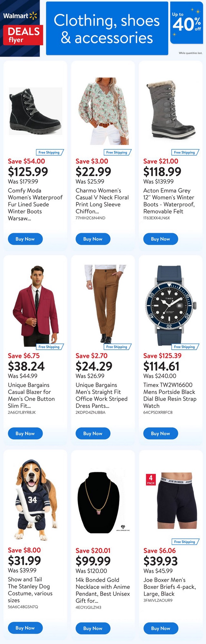Image resolution: width=206 pixels, height=644 pixels.
Task: Buy the 14k bonded gold necklace
Action: [93, 628]
